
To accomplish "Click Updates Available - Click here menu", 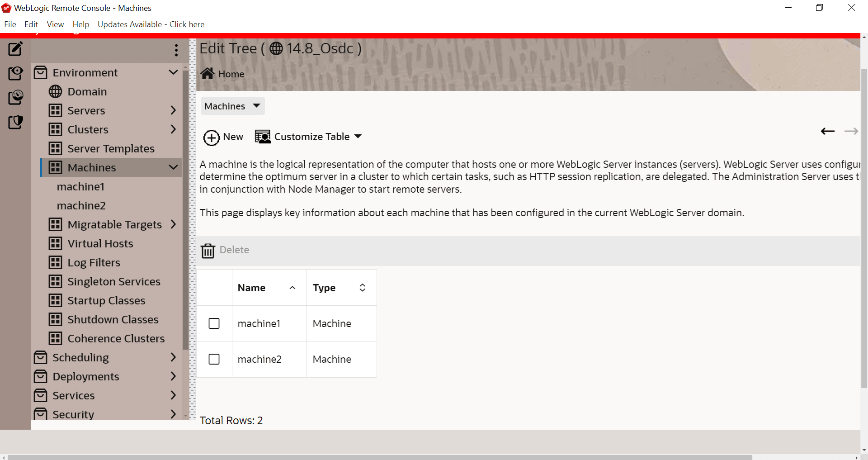I will (151, 24).
